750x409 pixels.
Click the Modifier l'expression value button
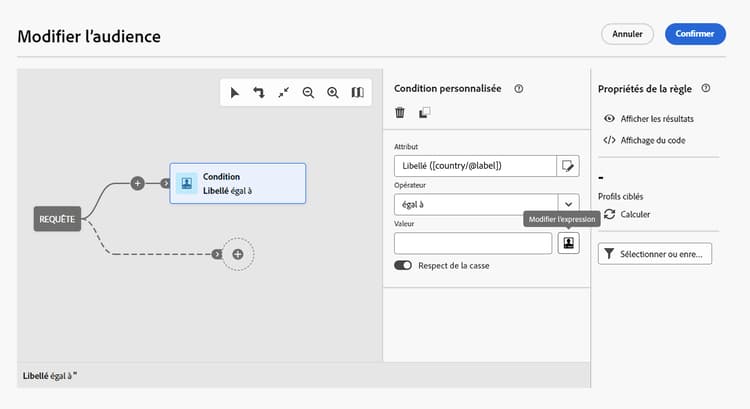pyautogui.click(x=568, y=243)
